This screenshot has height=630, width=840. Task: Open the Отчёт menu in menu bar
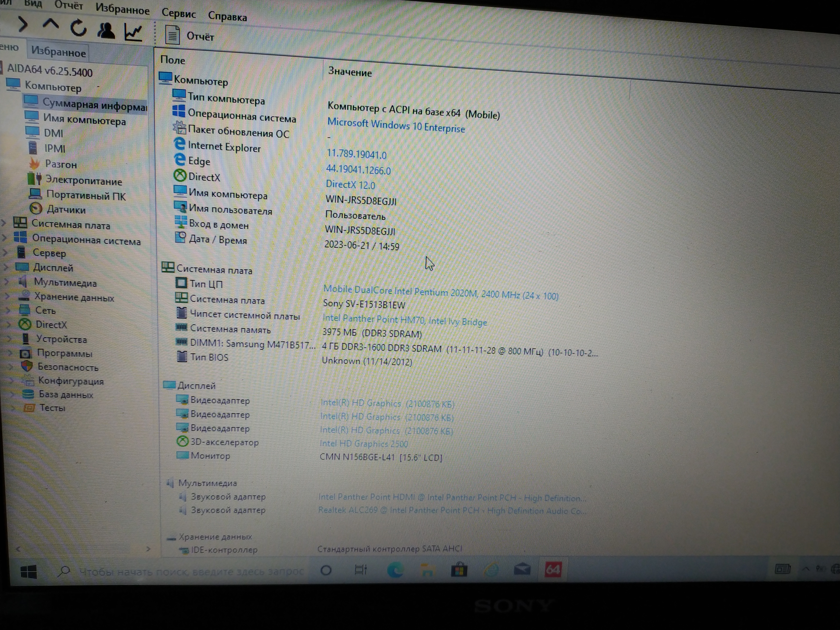pyautogui.click(x=68, y=5)
